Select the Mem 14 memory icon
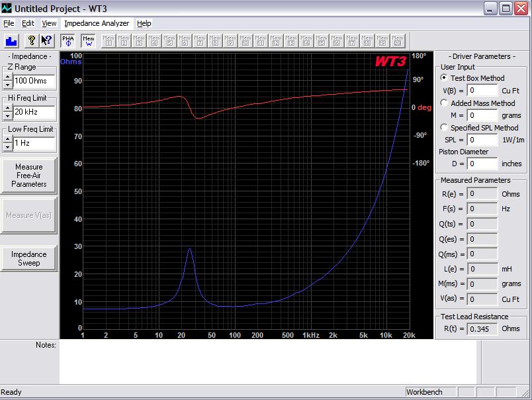532x400 pixels. [306, 41]
